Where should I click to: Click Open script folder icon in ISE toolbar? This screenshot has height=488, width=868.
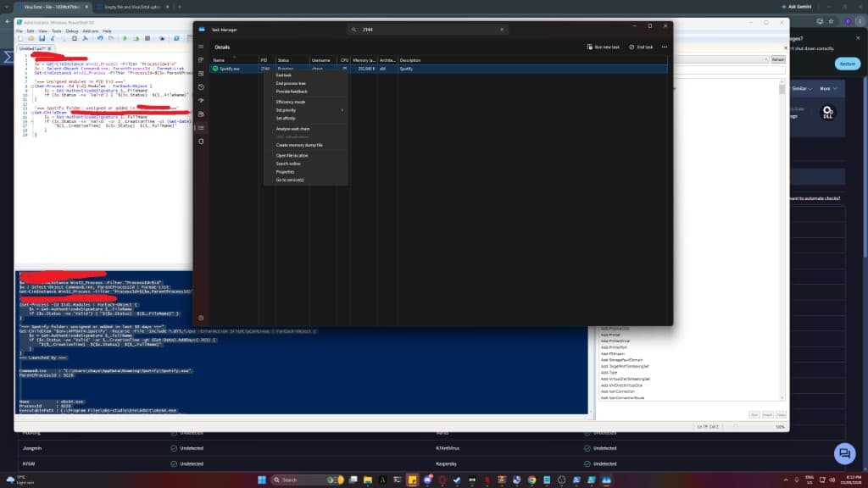tap(31, 39)
